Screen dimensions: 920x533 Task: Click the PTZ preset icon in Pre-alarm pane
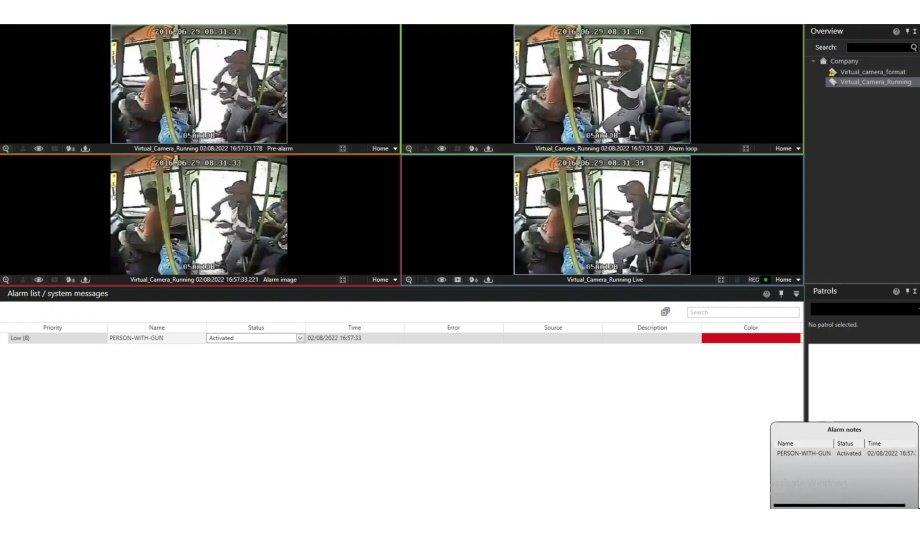coord(70,149)
